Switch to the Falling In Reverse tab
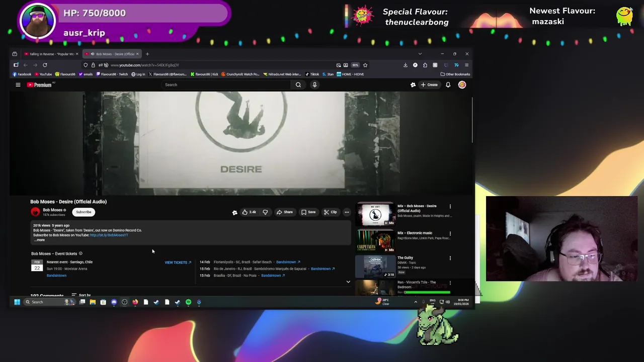The image size is (644, 362). 51,54
